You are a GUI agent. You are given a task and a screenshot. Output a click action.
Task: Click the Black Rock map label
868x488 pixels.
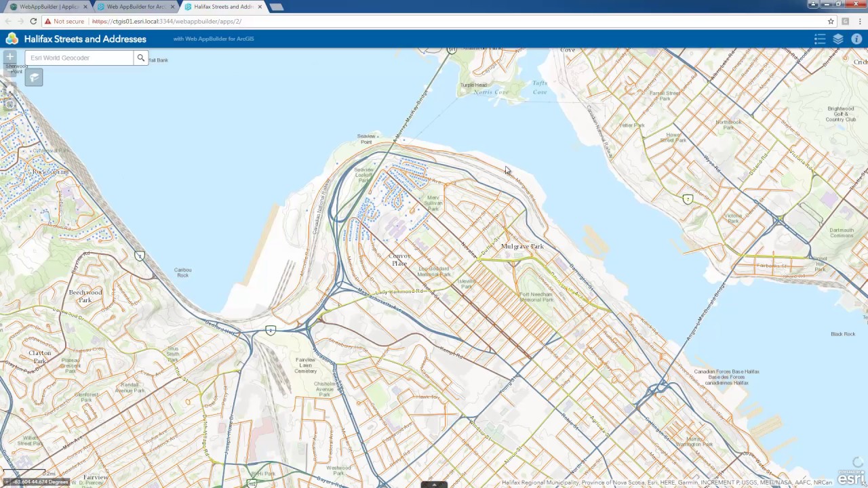point(843,334)
